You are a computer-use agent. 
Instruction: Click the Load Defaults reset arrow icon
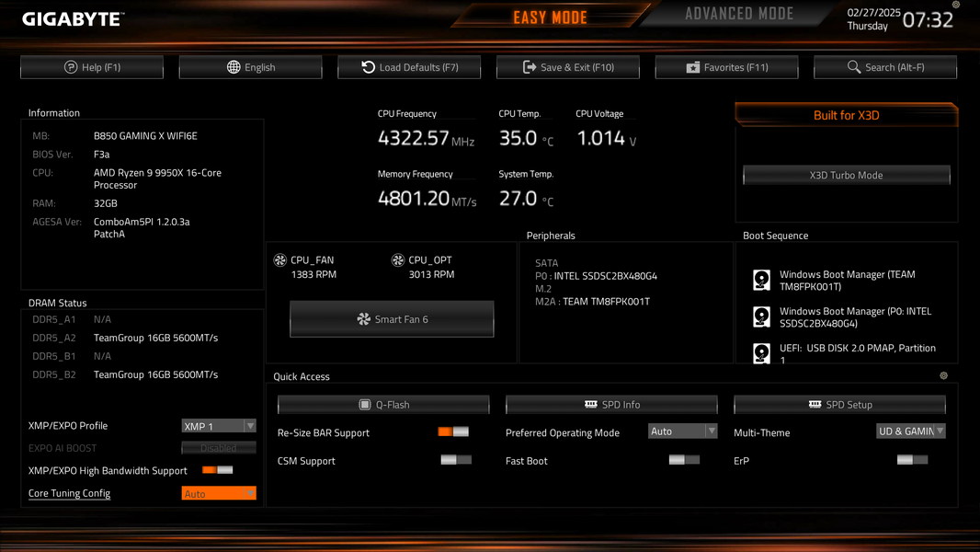coord(368,67)
